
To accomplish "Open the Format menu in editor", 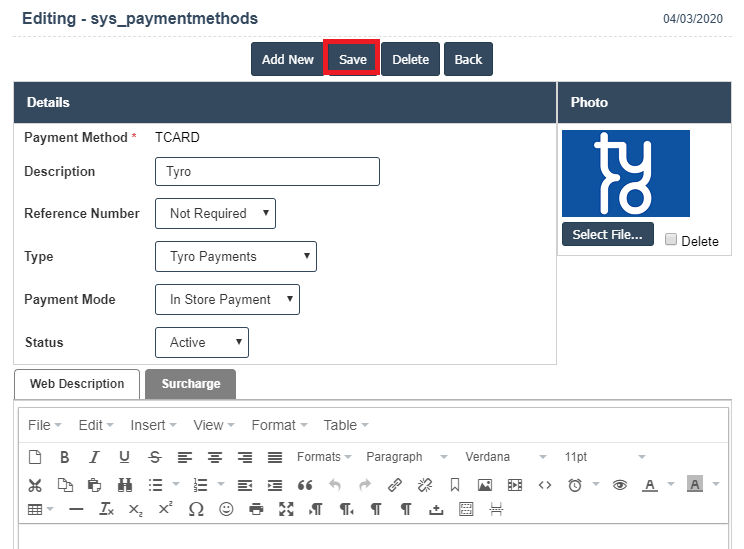I will point(279,425).
